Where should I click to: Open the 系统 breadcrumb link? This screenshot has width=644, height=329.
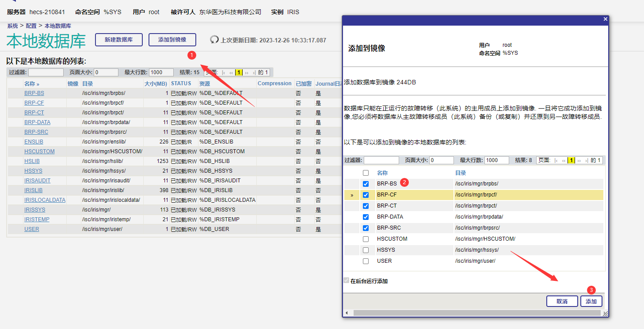tap(12, 26)
